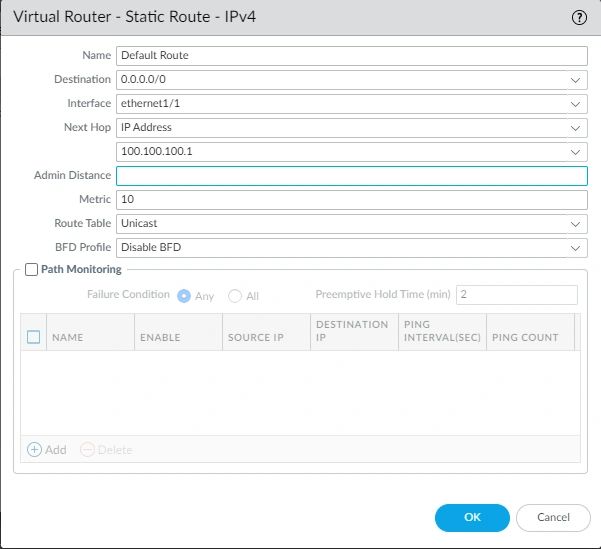
Task: Select the All failure condition radio
Action: click(235, 295)
